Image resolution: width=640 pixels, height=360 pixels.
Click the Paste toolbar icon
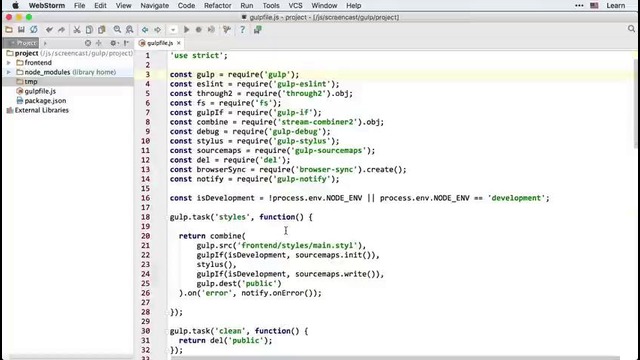[x=102, y=30]
